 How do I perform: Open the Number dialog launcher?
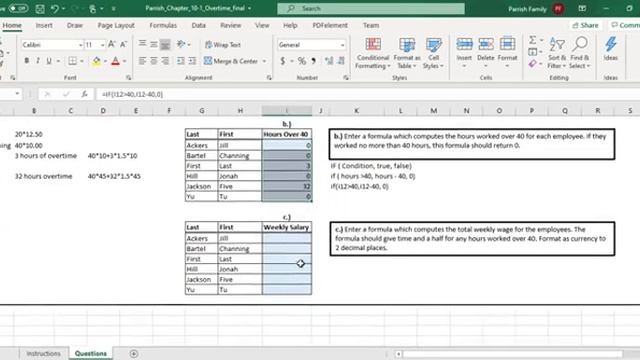click(x=346, y=78)
